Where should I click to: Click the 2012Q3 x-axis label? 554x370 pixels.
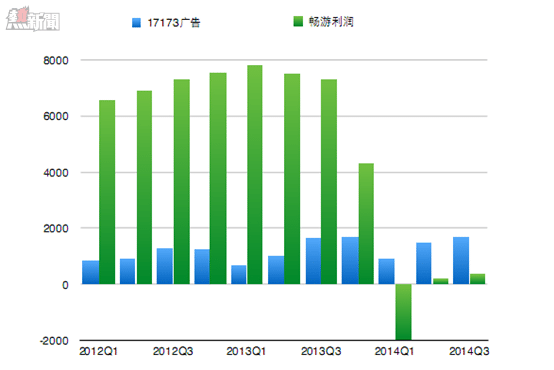pos(173,351)
